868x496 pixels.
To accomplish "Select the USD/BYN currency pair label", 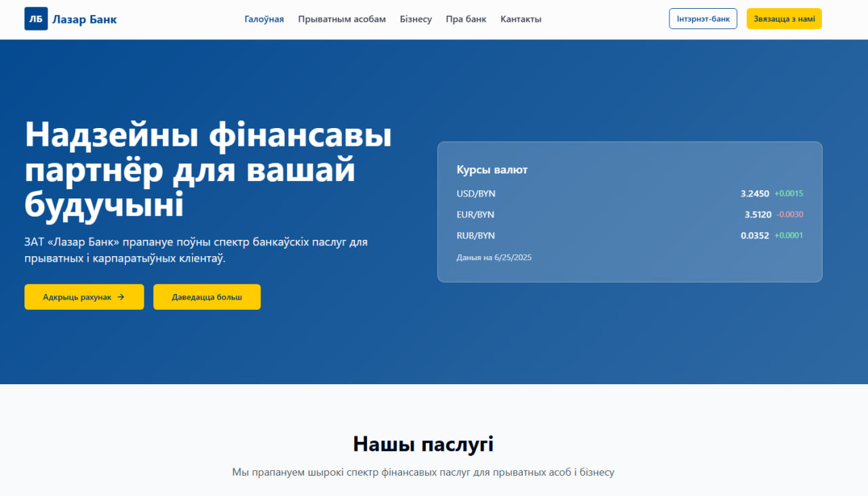I will (476, 194).
